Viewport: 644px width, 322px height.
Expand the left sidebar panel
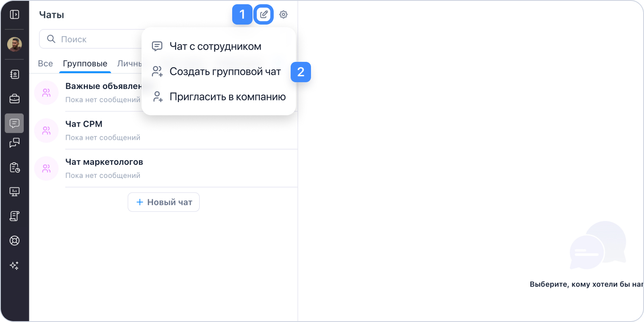click(14, 15)
